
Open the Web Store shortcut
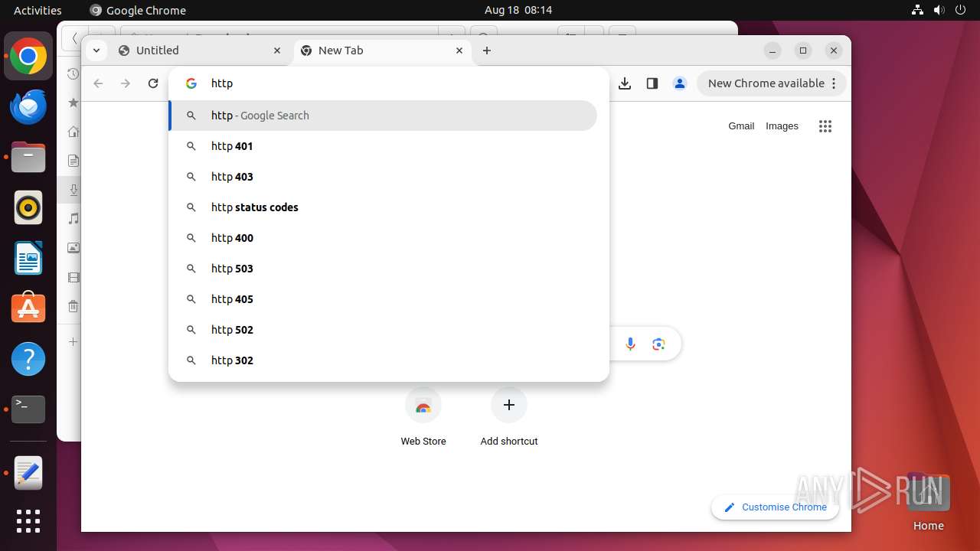[423, 417]
